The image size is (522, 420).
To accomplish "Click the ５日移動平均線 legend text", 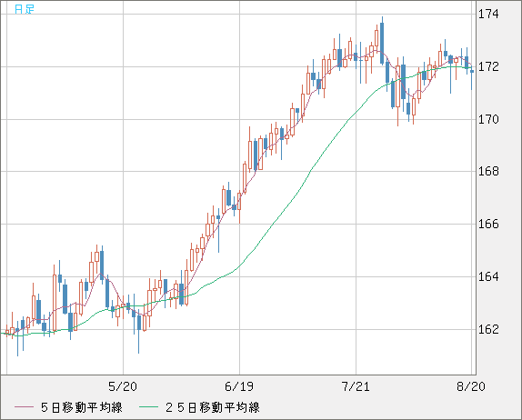I will 82,407.
